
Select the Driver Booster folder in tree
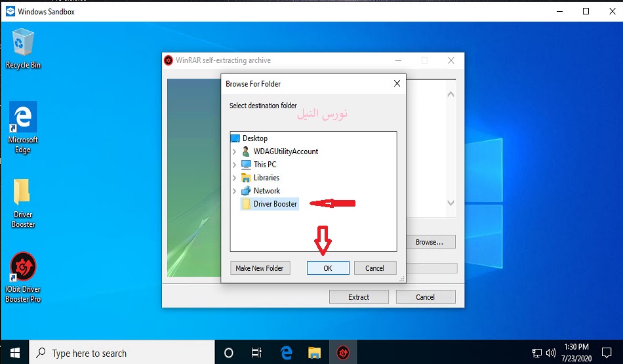(275, 204)
